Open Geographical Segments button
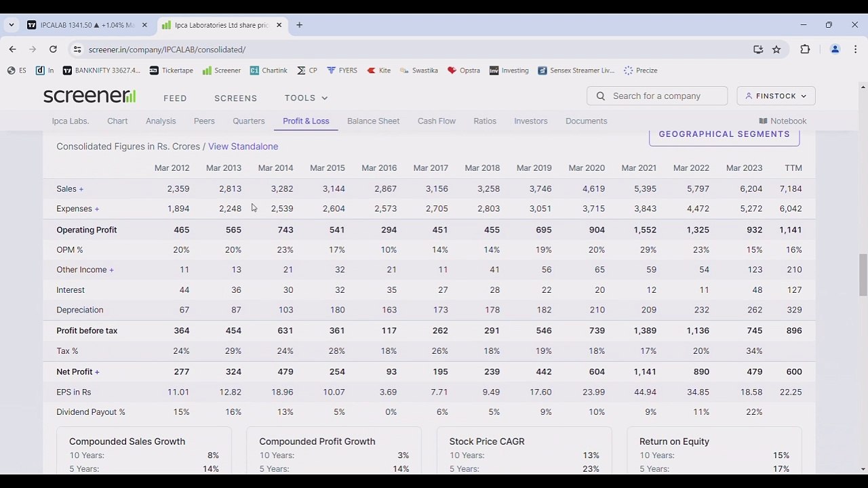Screen dimensions: 868x488 (724, 134)
